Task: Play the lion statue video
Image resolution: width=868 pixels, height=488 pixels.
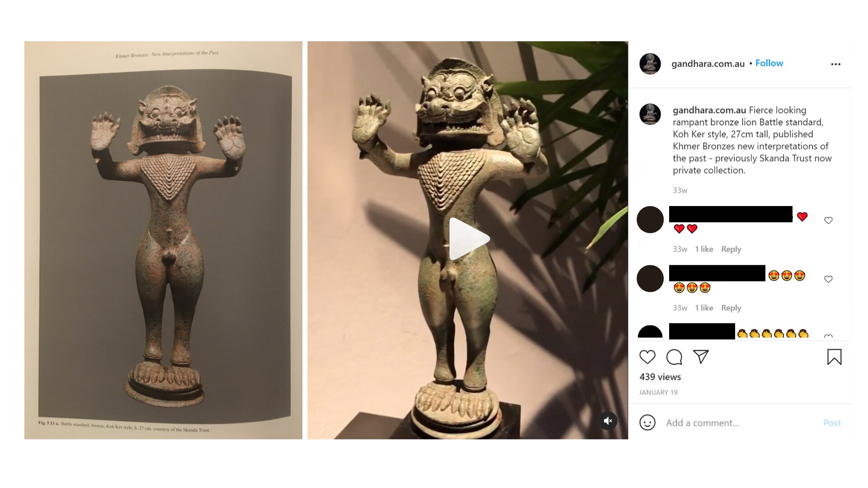Action: tap(469, 239)
